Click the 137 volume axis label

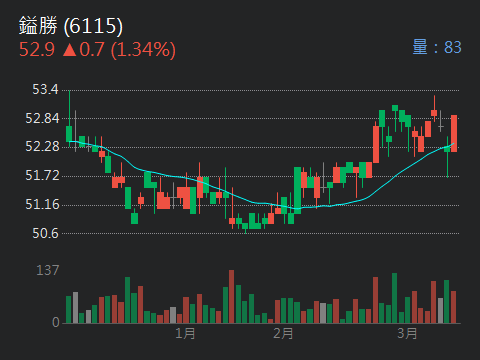click(48, 270)
